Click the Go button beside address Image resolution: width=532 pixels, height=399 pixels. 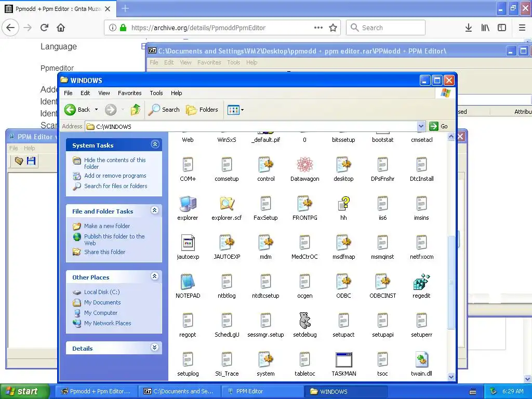coord(438,126)
